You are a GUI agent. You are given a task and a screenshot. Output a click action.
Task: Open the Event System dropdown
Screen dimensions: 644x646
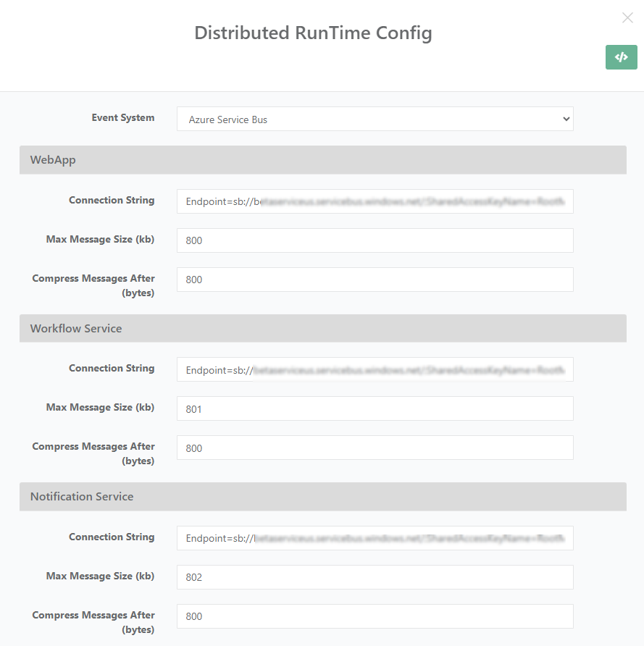coord(375,119)
